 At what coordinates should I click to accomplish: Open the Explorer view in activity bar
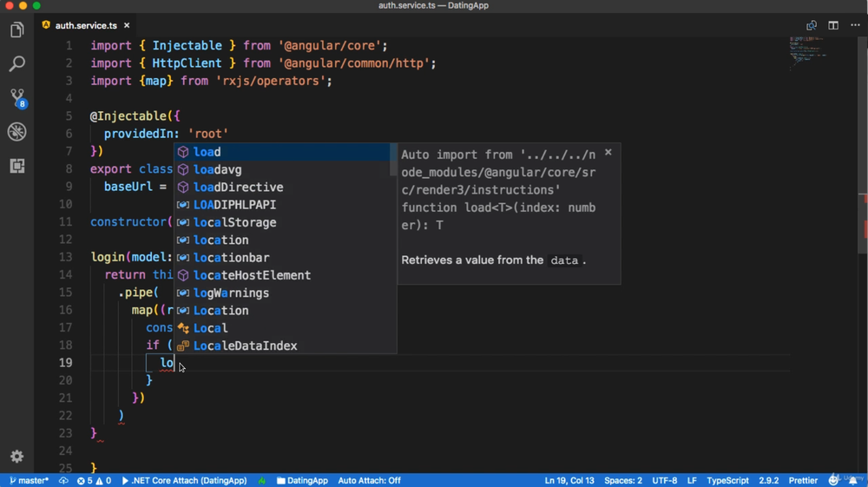coord(16,30)
